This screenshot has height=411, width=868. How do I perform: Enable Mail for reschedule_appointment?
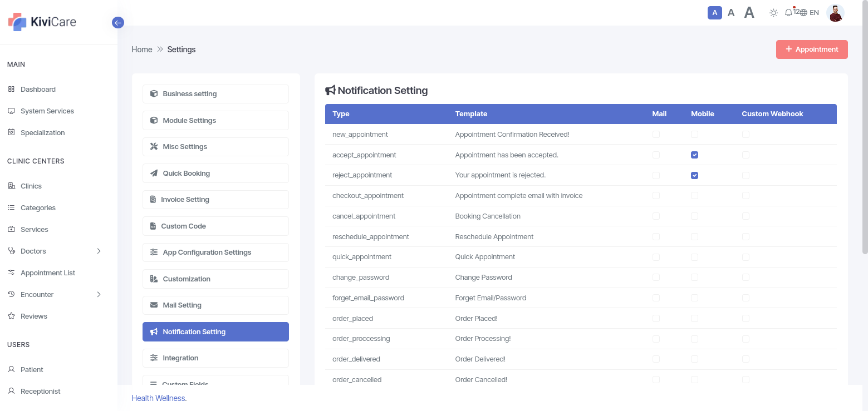pos(656,237)
